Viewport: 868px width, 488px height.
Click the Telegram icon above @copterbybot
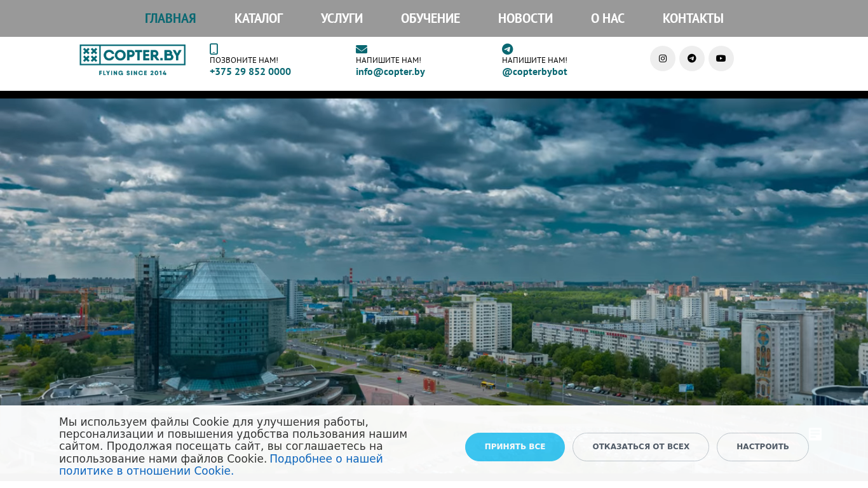tap(507, 49)
